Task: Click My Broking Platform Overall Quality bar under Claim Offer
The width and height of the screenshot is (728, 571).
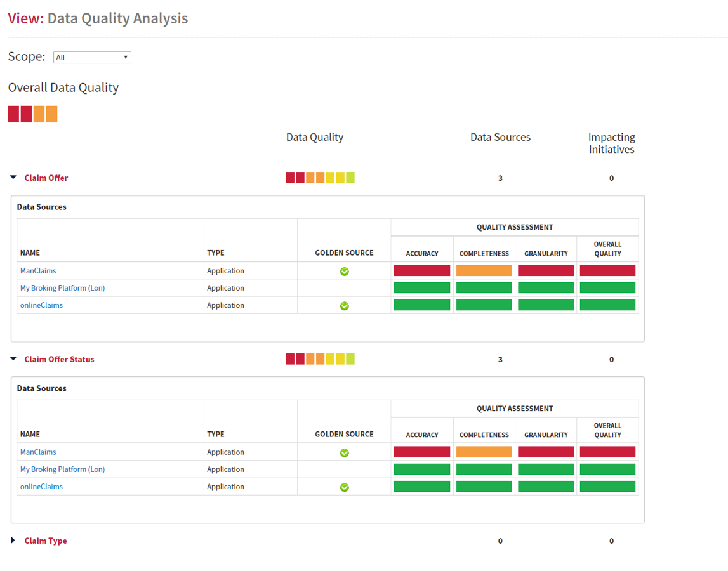Action: pos(608,288)
